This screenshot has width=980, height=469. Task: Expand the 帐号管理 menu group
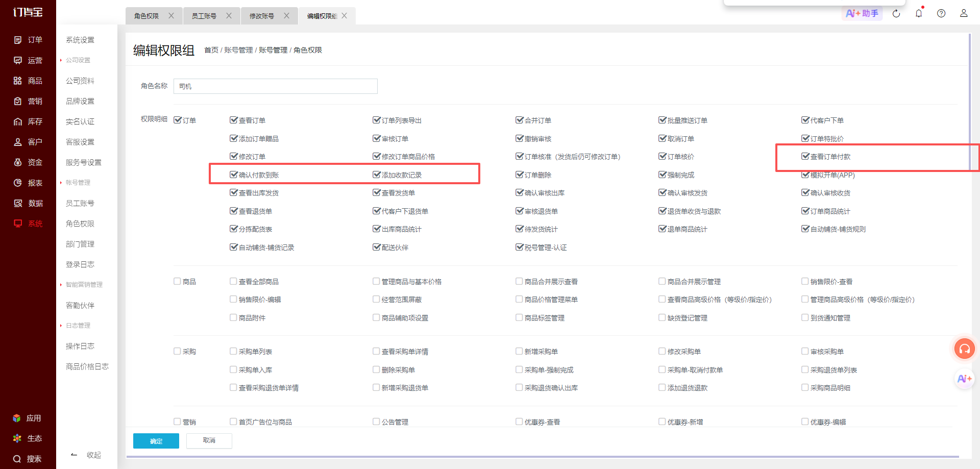(x=78, y=183)
